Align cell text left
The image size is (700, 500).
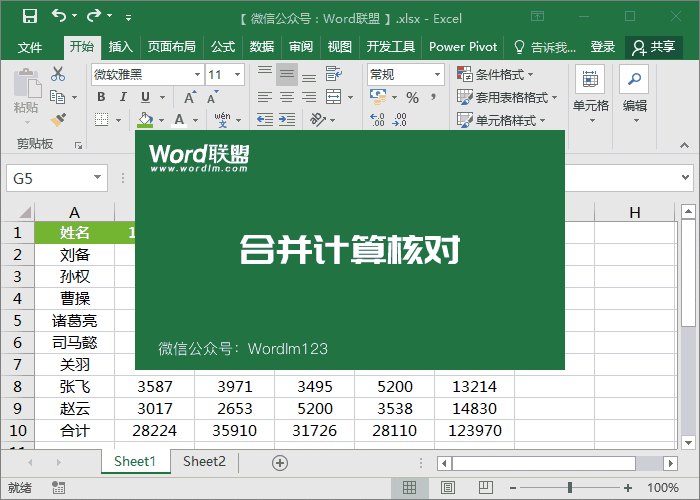265,97
